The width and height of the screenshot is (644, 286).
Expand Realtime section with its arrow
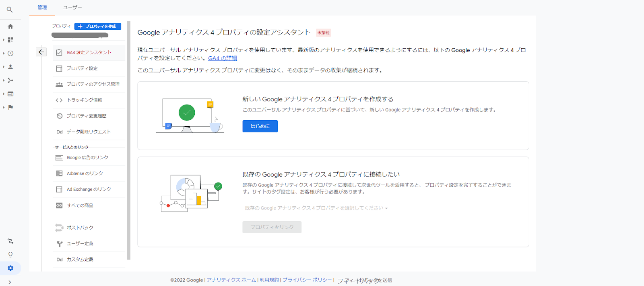4,53
